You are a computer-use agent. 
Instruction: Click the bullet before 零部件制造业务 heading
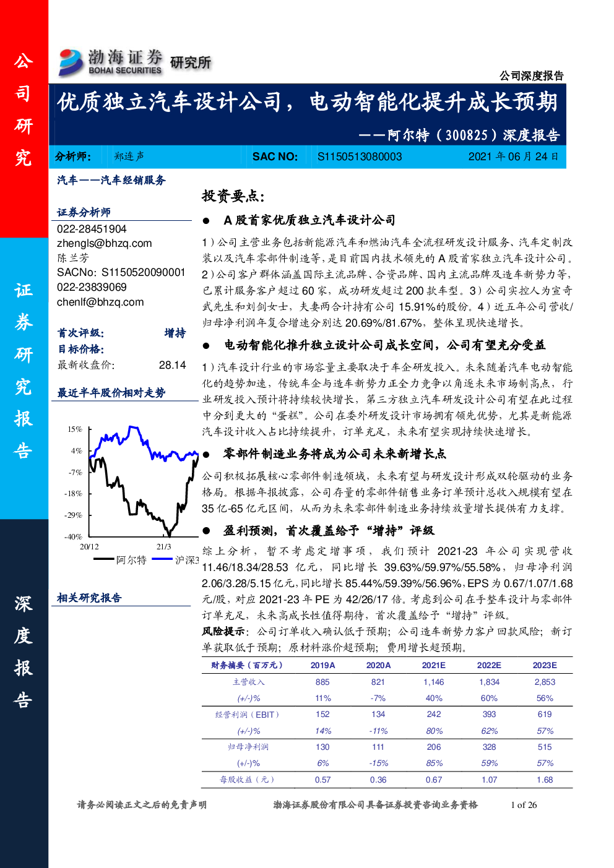(207, 455)
